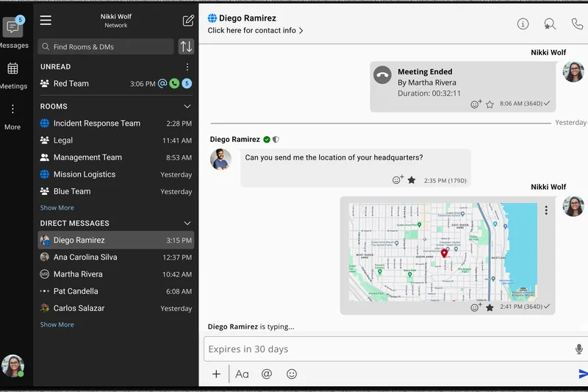588x392 pixels.
Task: Open the Unread section three-dot menu
Action: click(187, 67)
